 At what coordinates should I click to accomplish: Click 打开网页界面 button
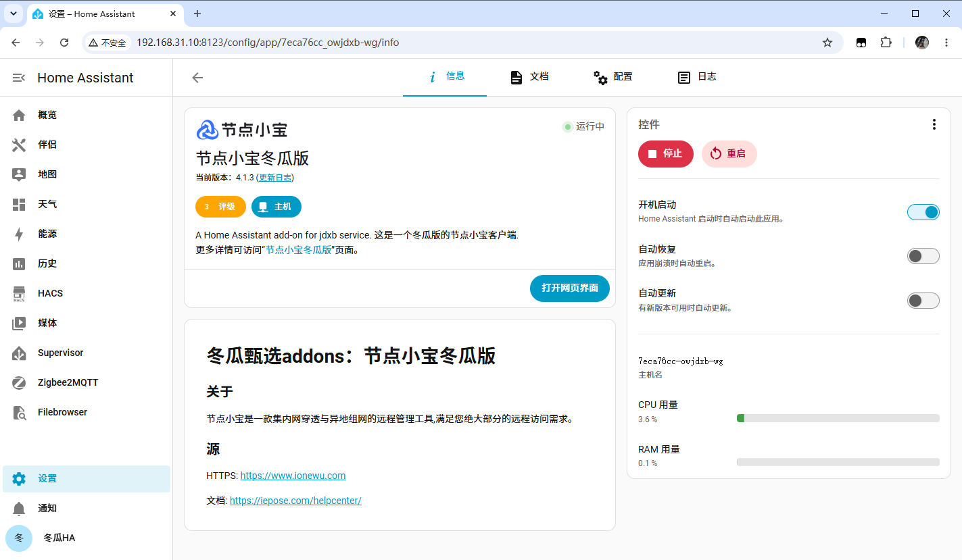tap(570, 288)
